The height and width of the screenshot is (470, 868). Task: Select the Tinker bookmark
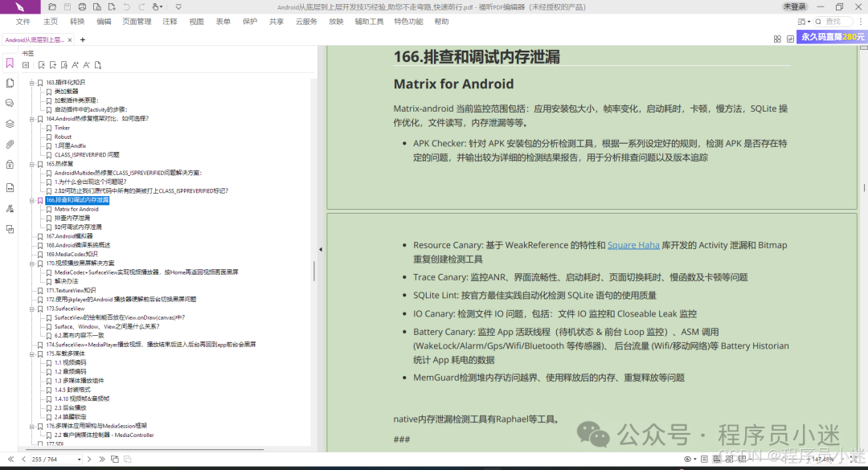pyautogui.click(x=62, y=128)
